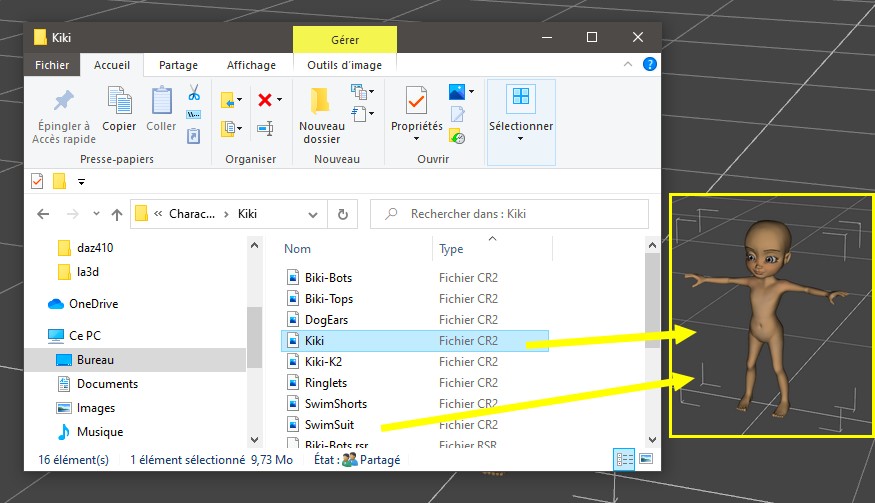Click the Sélectionner grid icon
This screenshot has height=503, width=875.
coord(521,98)
